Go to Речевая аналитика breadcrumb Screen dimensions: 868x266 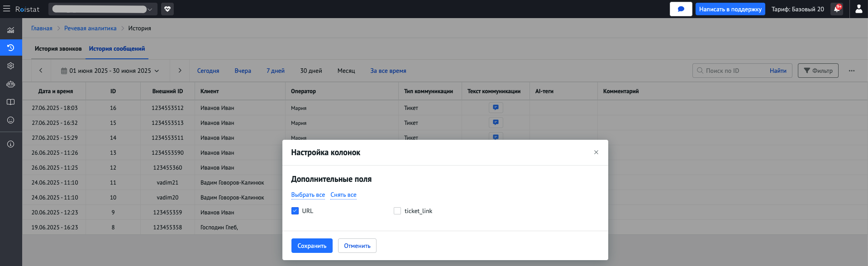tap(90, 28)
